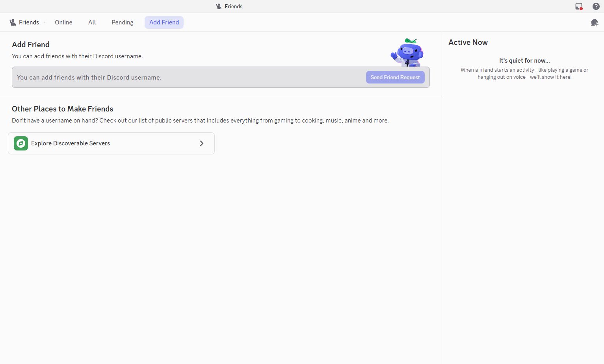Screen dimensions: 604x364
Task: Click the Add Friend heading
Action: click(x=31, y=45)
